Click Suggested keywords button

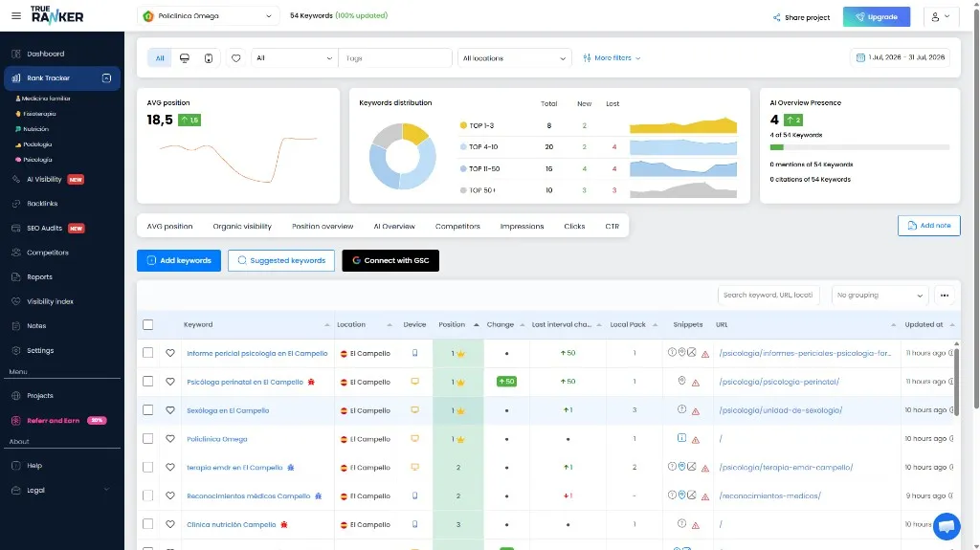[x=281, y=260]
